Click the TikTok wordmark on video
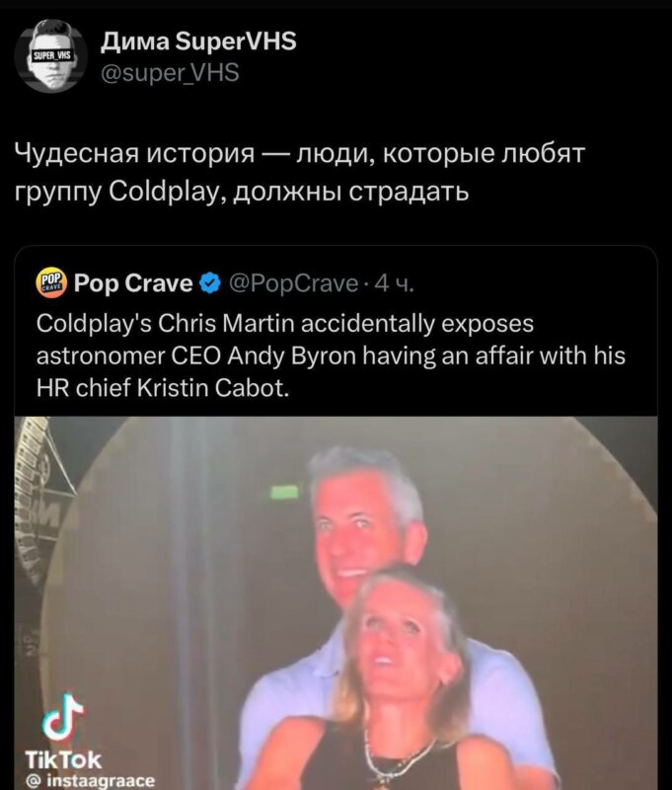The height and width of the screenshot is (790, 672). point(63,760)
